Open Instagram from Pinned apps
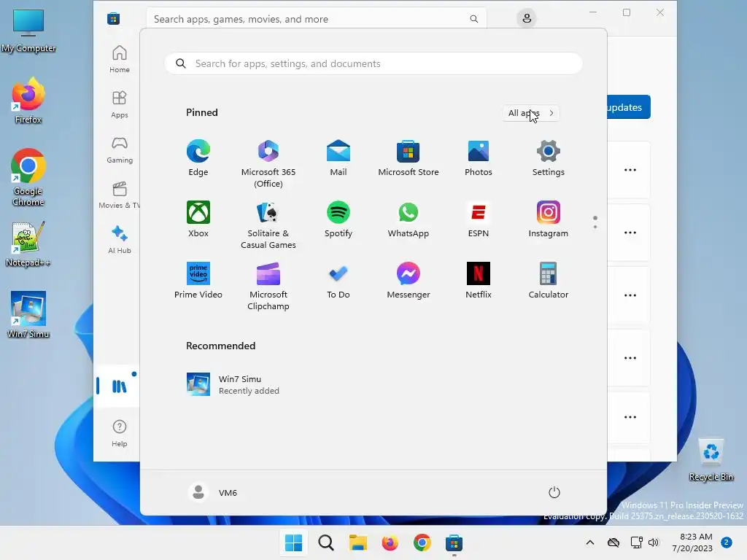Image resolution: width=747 pixels, height=560 pixels. [549, 219]
